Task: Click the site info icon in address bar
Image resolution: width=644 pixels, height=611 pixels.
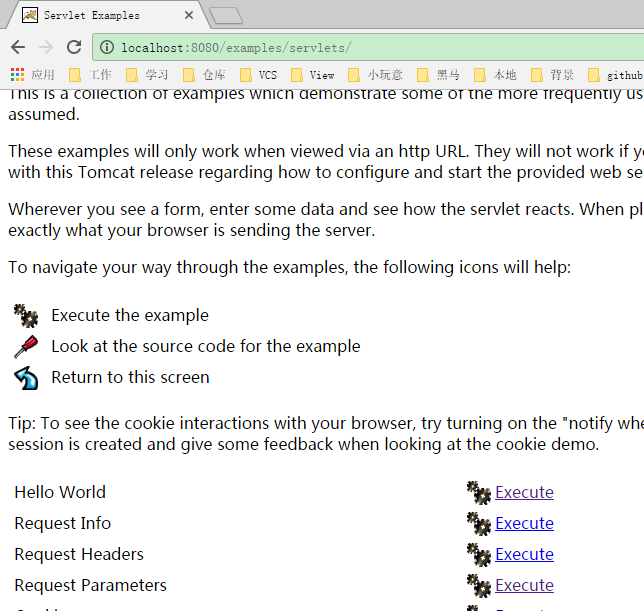Action: [x=107, y=47]
